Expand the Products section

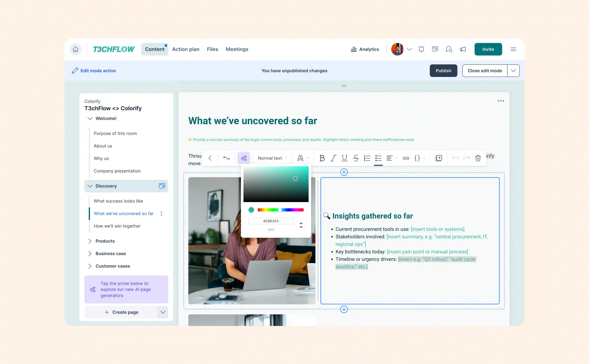click(x=90, y=241)
